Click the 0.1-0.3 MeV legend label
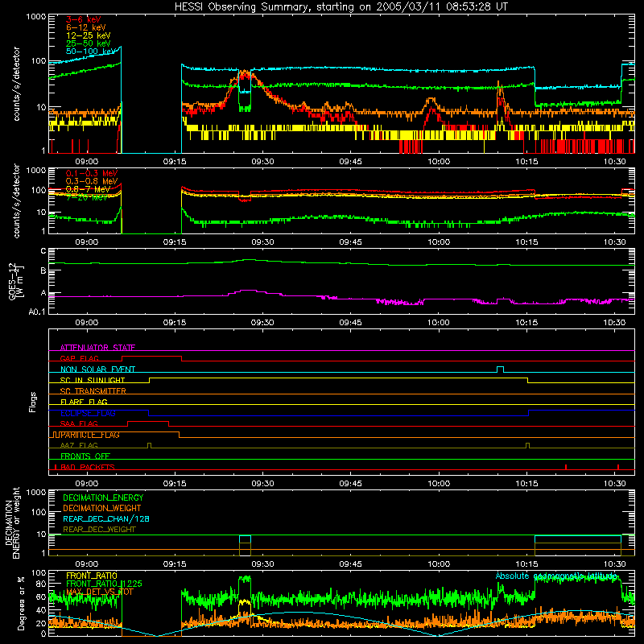 point(92,173)
